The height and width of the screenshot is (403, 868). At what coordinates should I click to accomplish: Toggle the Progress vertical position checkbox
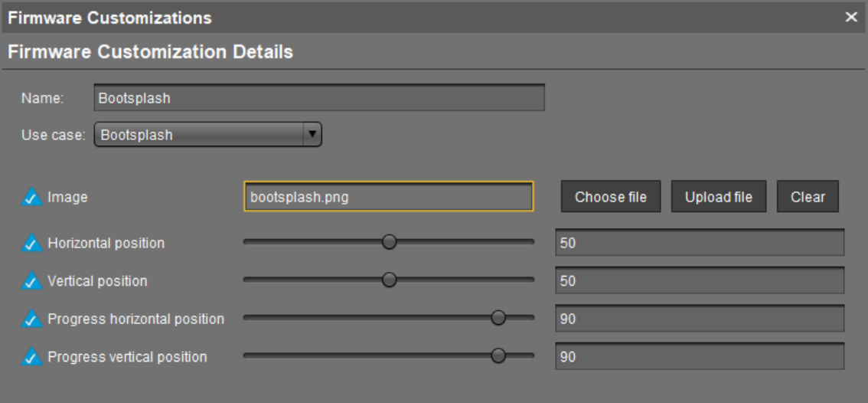[31, 356]
